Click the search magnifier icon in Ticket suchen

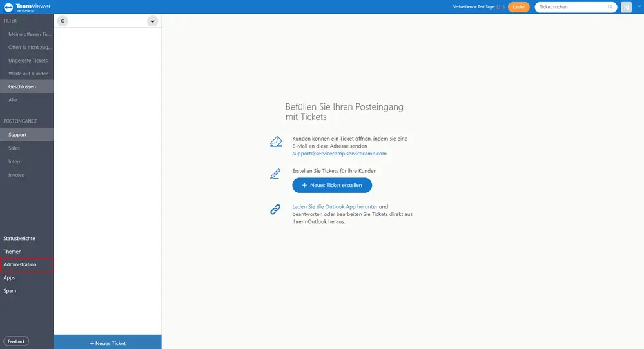pyautogui.click(x=610, y=7)
